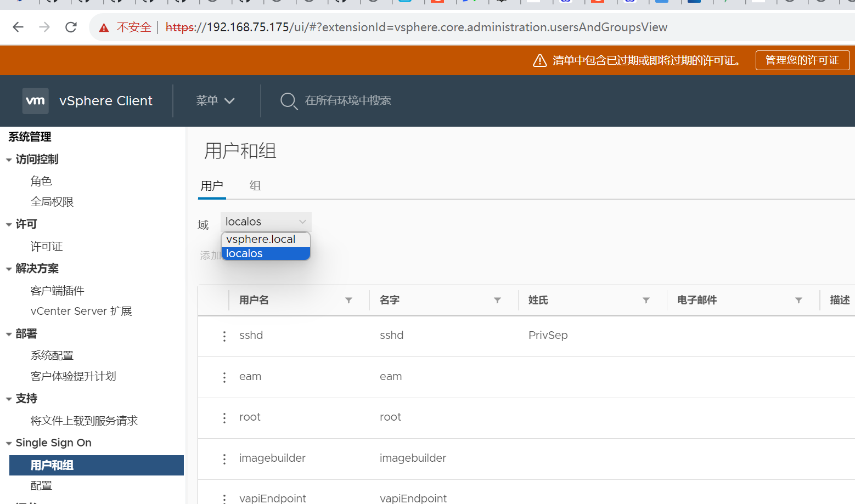Choose vsphere.local from the domain list
Viewport: 855px width, 504px height.
click(x=266, y=239)
